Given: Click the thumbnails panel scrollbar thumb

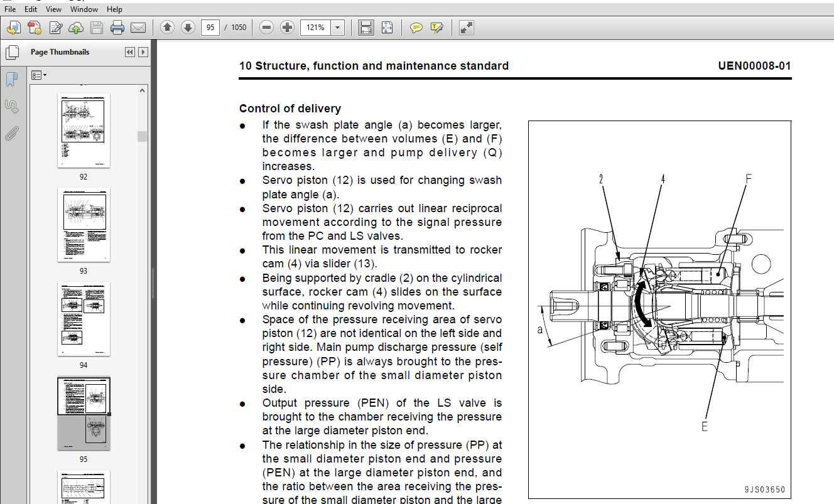Looking at the screenshot, I should tap(143, 136).
